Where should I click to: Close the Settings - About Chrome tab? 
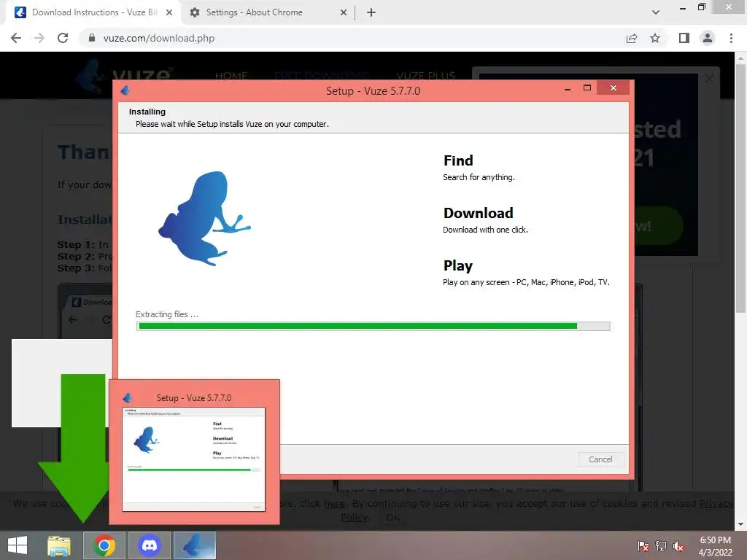(344, 12)
